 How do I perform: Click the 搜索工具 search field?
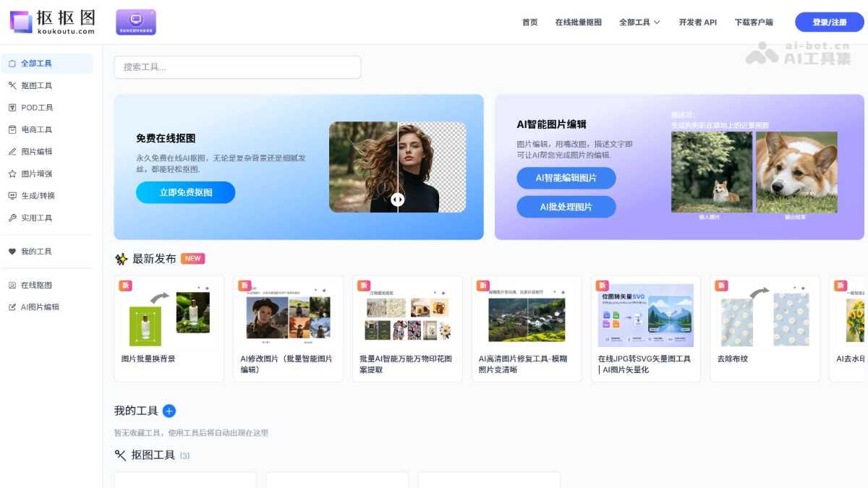click(x=237, y=67)
